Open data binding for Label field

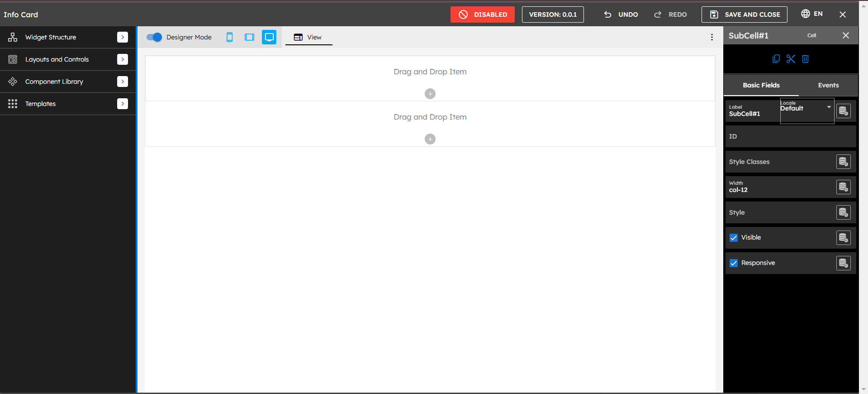pos(844,111)
